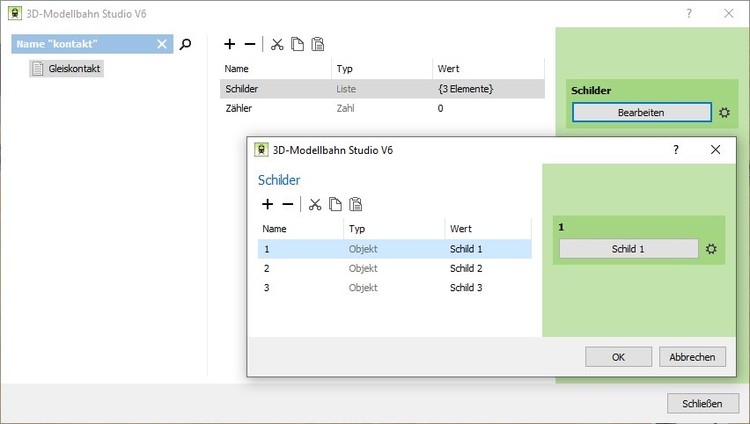Click the Typ column header in main window
750x424 pixels.
click(x=382, y=68)
